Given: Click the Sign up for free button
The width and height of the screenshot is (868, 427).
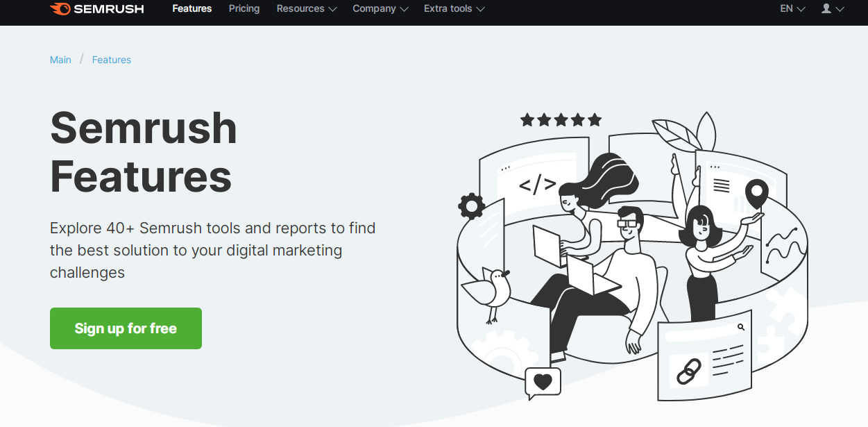Looking at the screenshot, I should pos(126,328).
